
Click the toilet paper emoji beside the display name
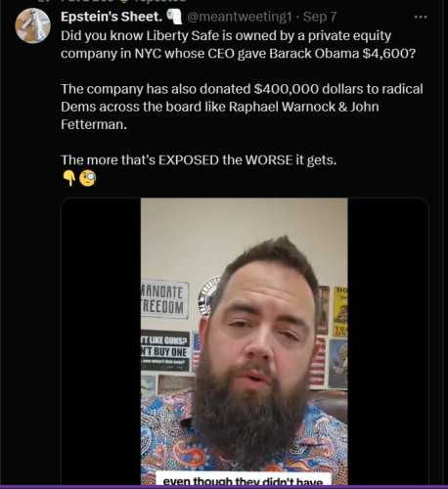[x=174, y=17]
